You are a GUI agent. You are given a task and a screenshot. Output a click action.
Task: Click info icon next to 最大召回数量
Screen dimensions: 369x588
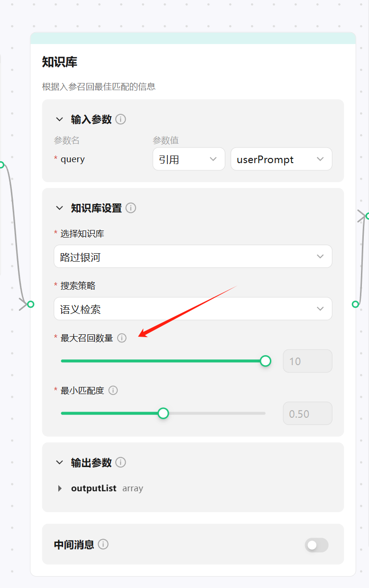coord(122,338)
